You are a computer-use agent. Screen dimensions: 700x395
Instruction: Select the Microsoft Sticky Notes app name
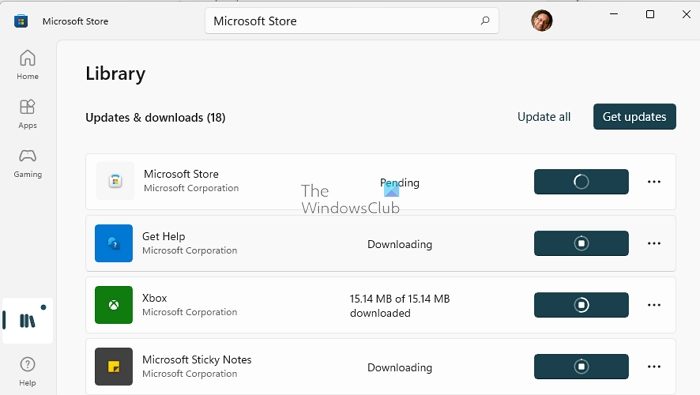coord(197,360)
